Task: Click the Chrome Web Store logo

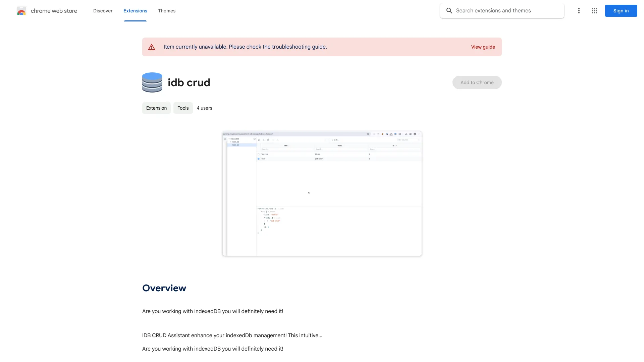Action: [x=21, y=11]
